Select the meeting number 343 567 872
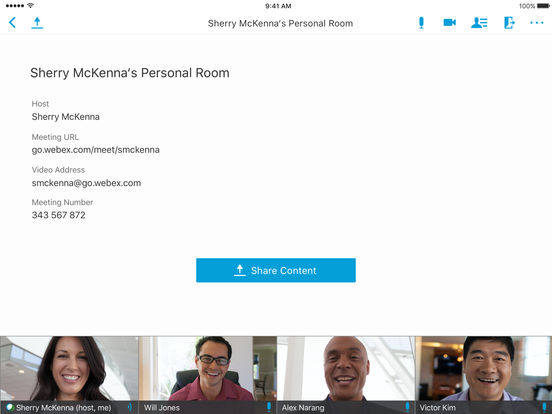This screenshot has height=414, width=552. [58, 215]
